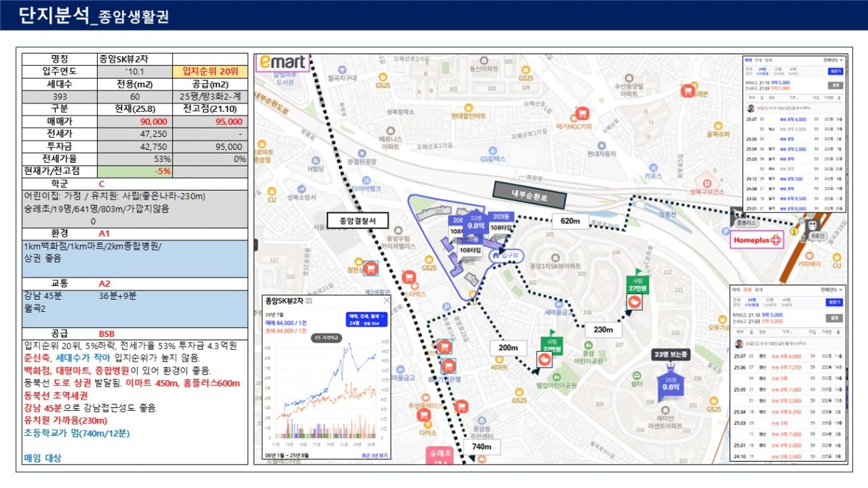
Task: Click the 47,250 전세가 cell
Action: (x=135, y=133)
